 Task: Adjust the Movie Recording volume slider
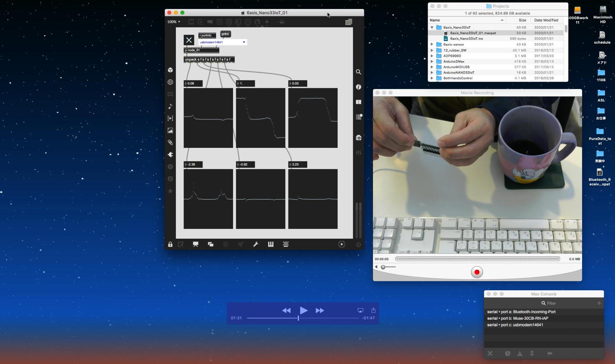tap(388, 267)
